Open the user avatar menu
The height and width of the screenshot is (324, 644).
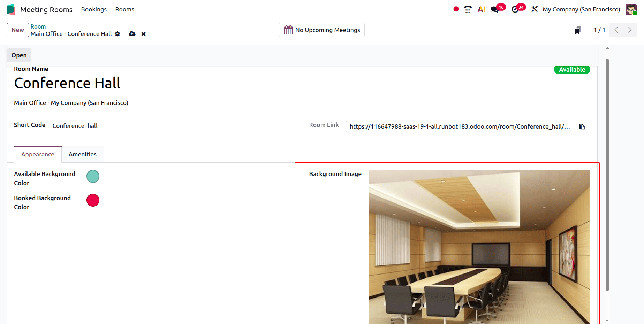click(x=631, y=9)
